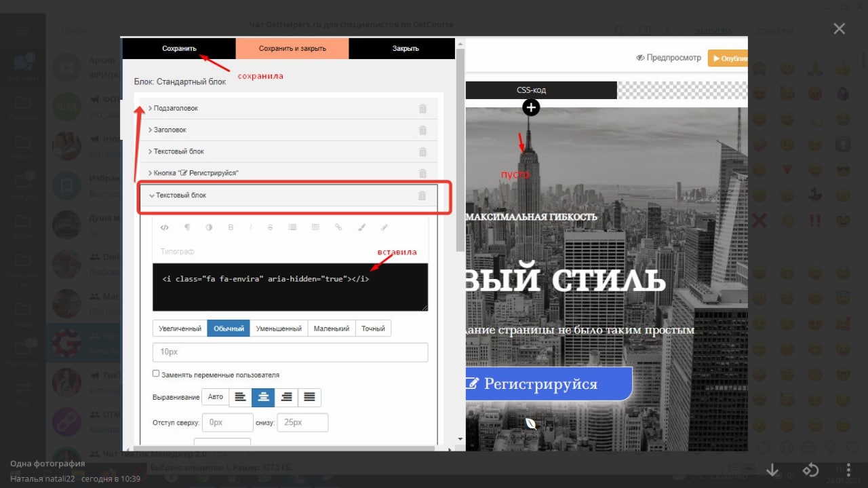Click Сохранить и закрыть button
The image size is (868, 488).
point(292,48)
